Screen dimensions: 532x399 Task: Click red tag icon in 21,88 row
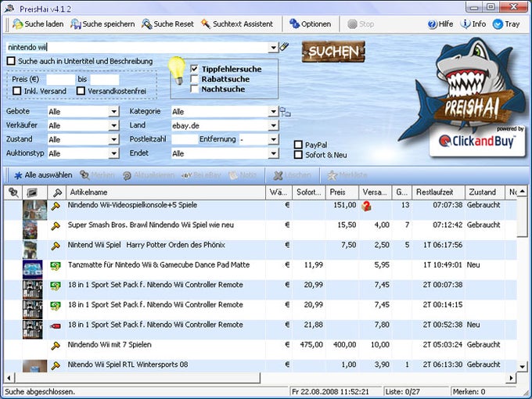pyautogui.click(x=56, y=326)
